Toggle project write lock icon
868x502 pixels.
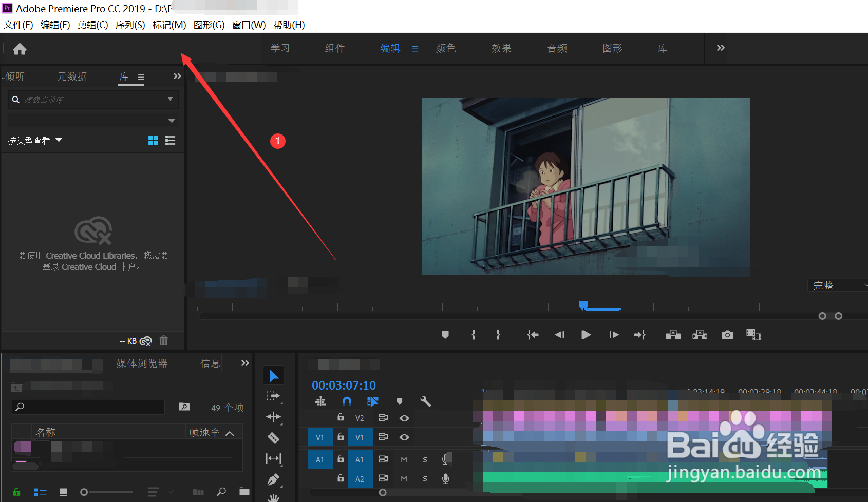click(16, 492)
